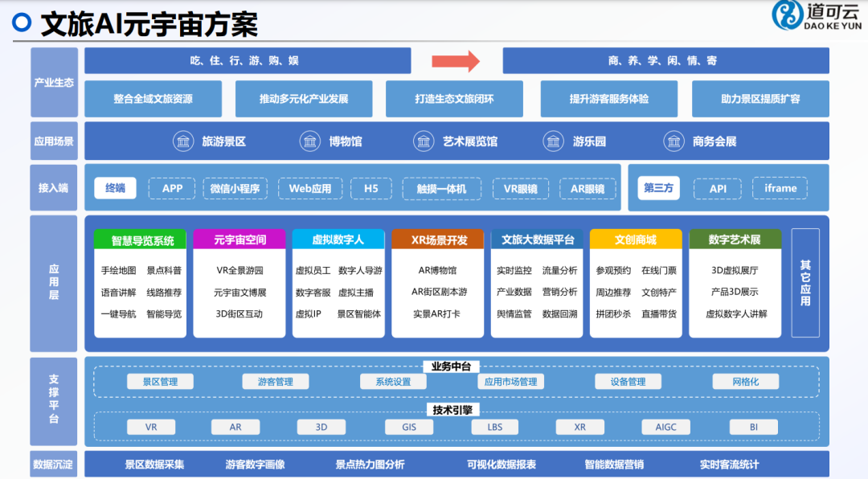Click the 其它应用 vertical box
This screenshot has height=479, width=868.
(805, 283)
